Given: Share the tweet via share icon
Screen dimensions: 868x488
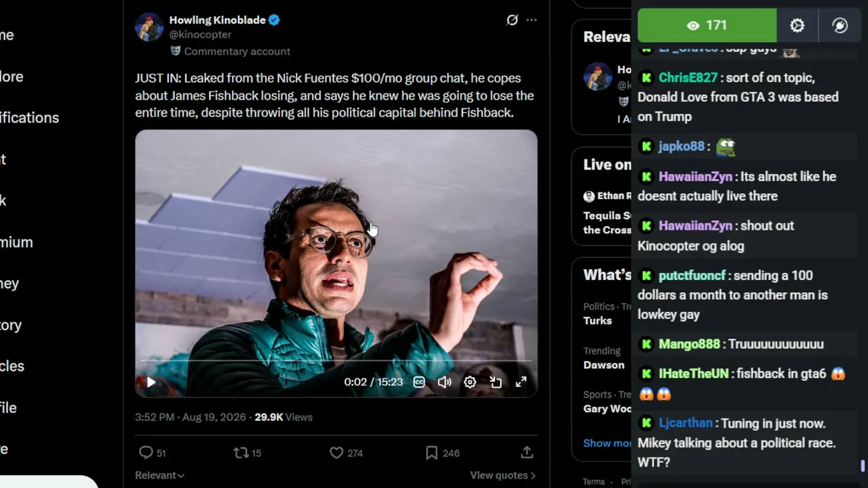Looking at the screenshot, I should click(x=527, y=452).
